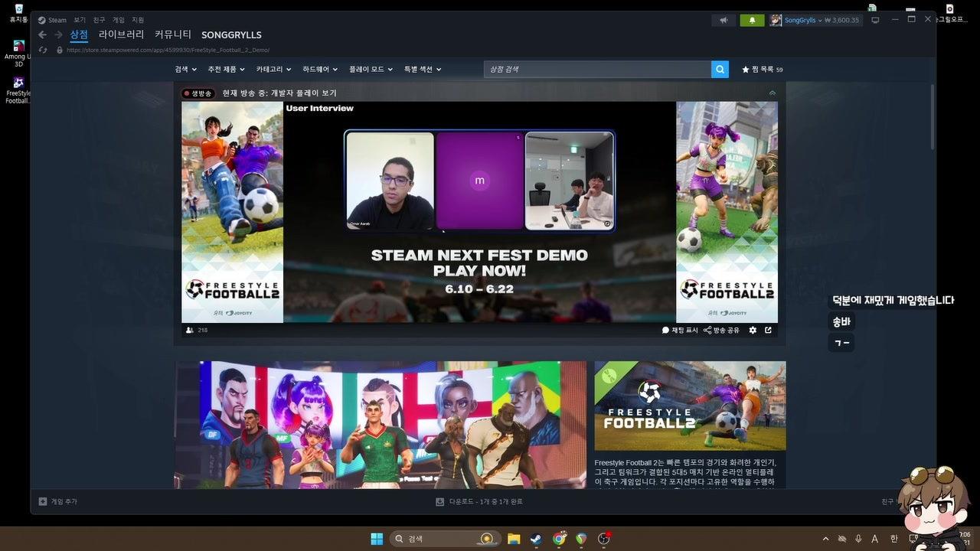Click the Windows taskbar search box
Screen dimensions: 980x551
point(445,539)
